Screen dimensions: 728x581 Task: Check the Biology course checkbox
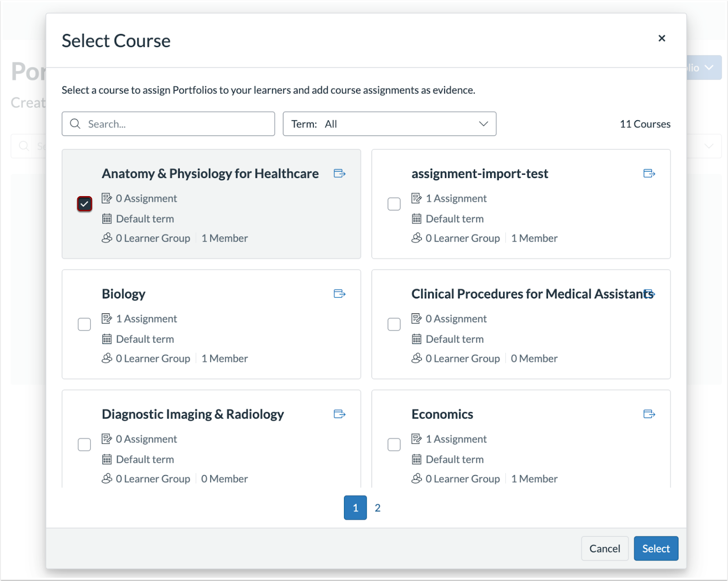pyautogui.click(x=84, y=324)
